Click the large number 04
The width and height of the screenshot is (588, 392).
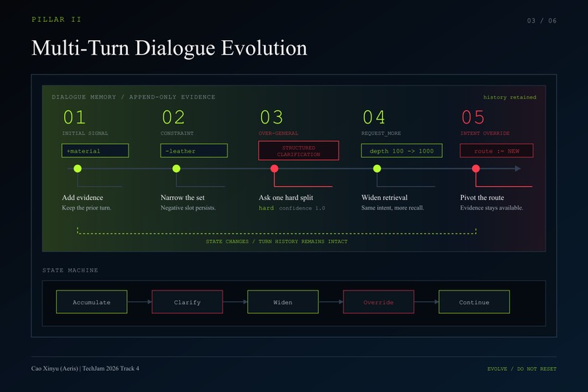(x=374, y=117)
